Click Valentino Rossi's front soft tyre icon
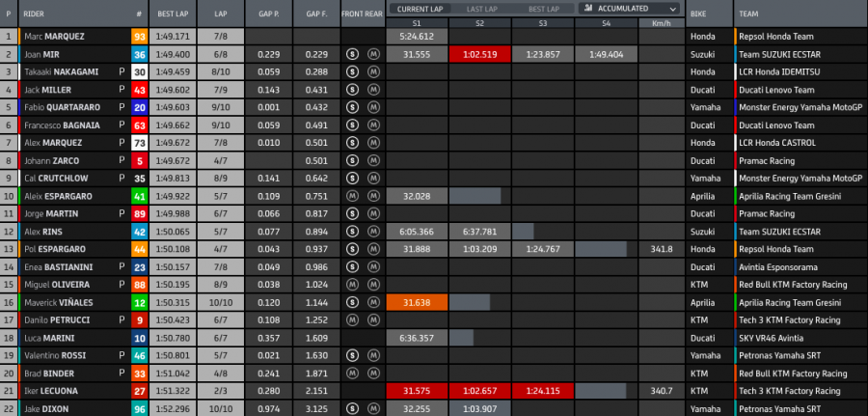The height and width of the screenshot is (416, 868). [x=353, y=355]
